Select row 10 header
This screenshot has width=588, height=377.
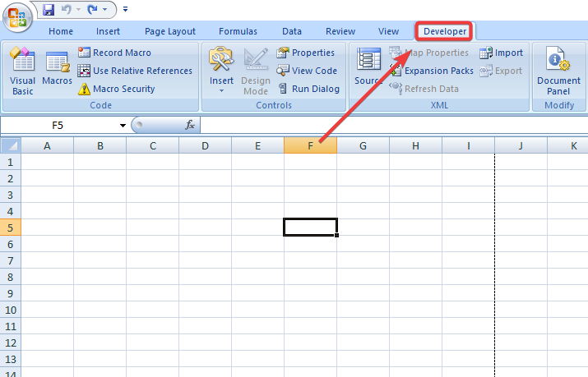[11, 310]
